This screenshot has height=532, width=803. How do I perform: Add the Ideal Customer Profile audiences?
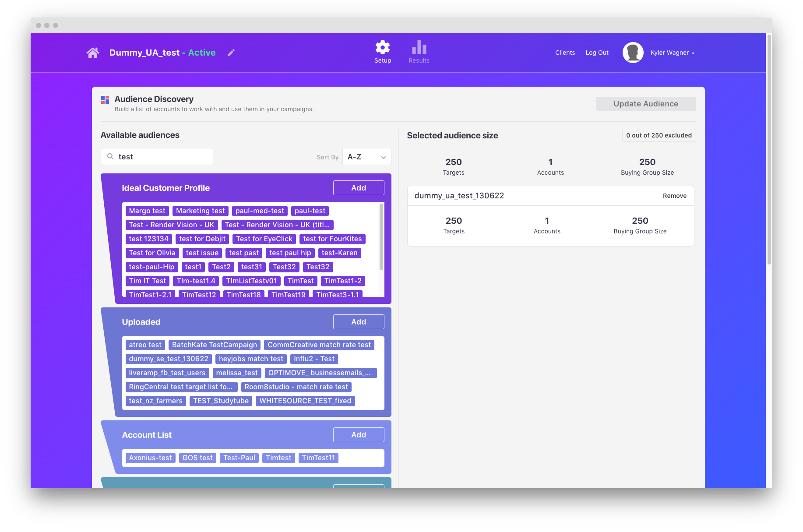[x=358, y=188]
